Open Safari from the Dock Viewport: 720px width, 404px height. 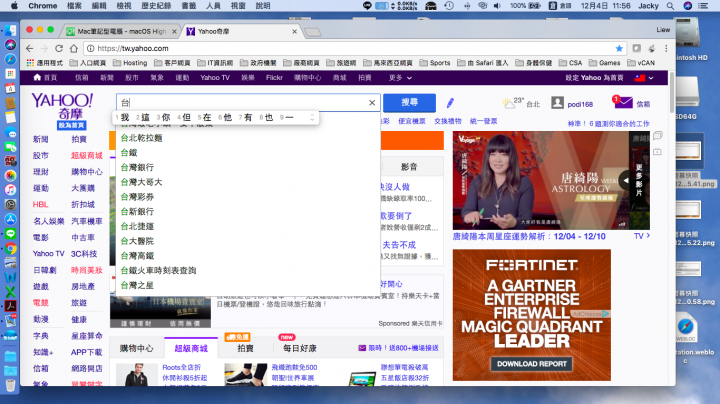click(x=10, y=60)
